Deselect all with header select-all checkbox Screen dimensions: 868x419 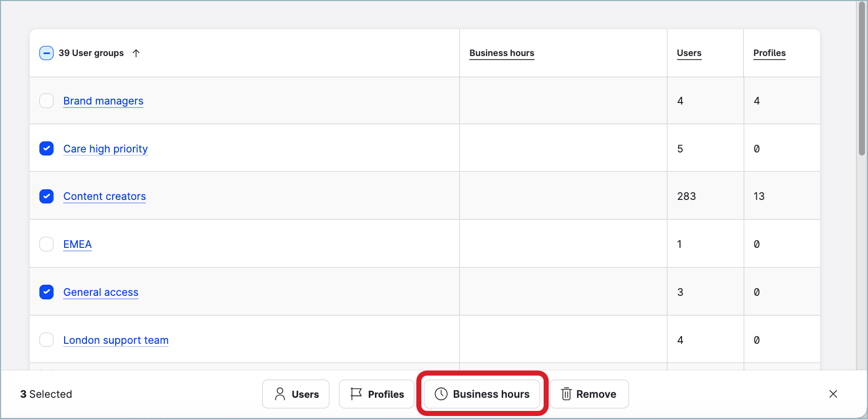46,53
